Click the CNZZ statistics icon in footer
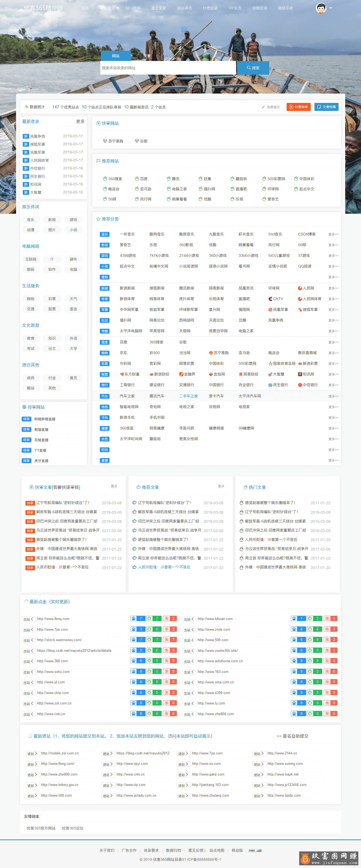Screen dimensions: 361x868 255,850
